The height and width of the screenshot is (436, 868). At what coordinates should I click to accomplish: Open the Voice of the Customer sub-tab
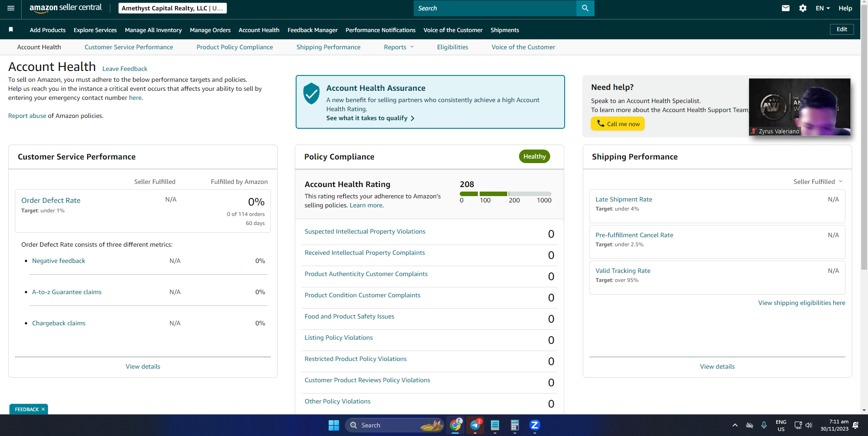click(x=523, y=47)
